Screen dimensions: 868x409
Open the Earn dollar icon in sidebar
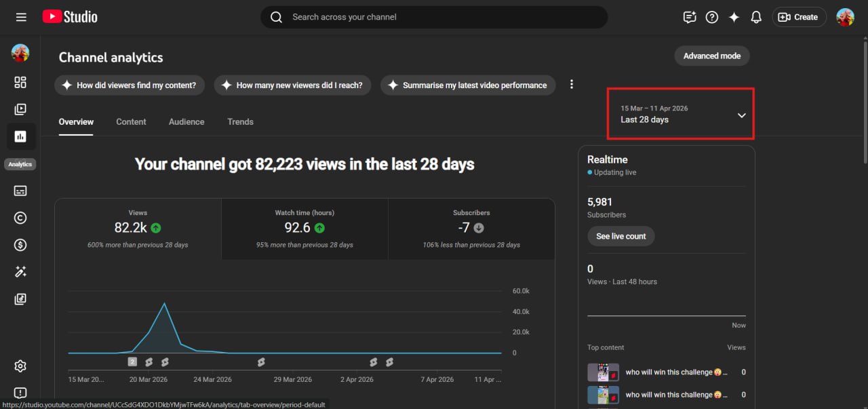pyautogui.click(x=20, y=245)
